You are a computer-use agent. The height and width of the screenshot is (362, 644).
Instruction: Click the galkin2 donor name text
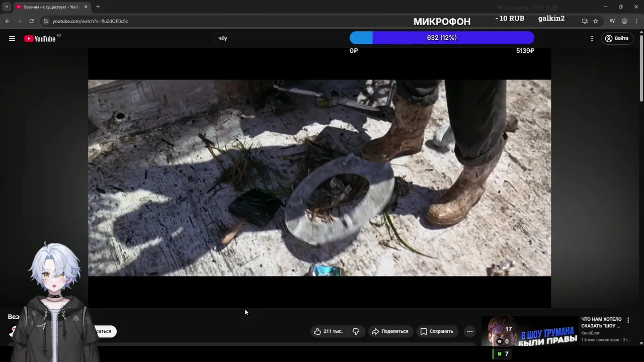click(551, 19)
